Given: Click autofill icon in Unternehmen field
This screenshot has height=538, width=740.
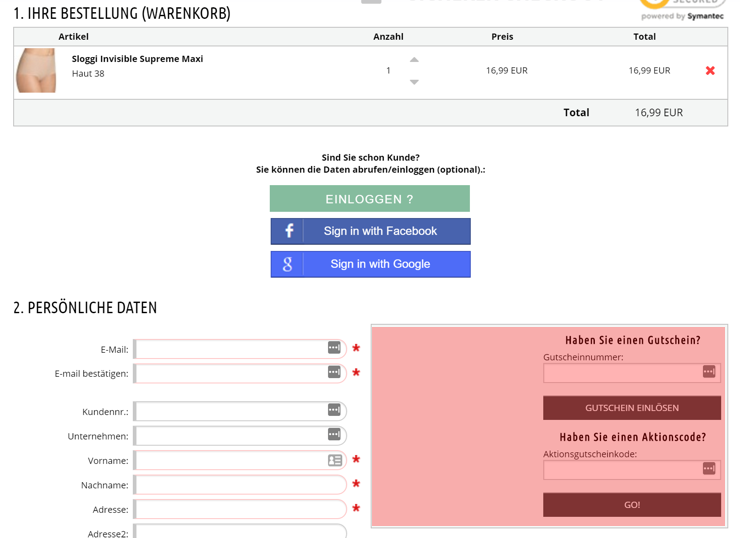Looking at the screenshot, I should point(334,434).
